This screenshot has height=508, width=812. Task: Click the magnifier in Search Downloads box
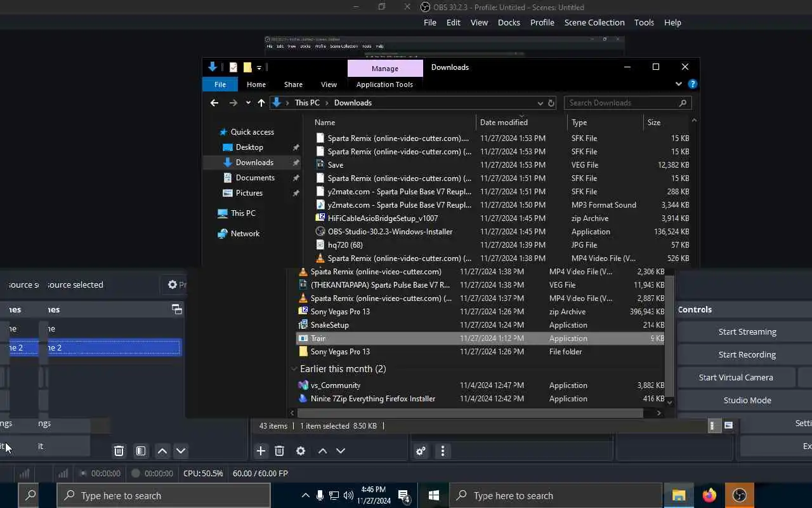point(683,103)
